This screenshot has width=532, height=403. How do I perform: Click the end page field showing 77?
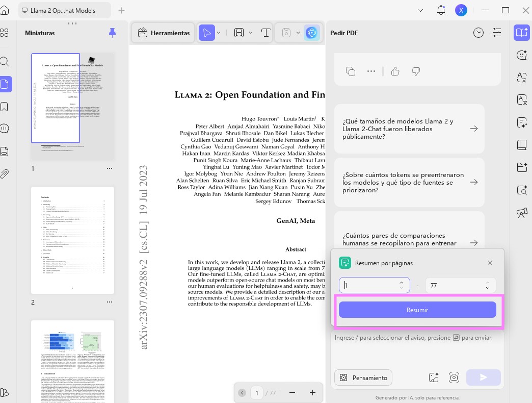tap(461, 285)
